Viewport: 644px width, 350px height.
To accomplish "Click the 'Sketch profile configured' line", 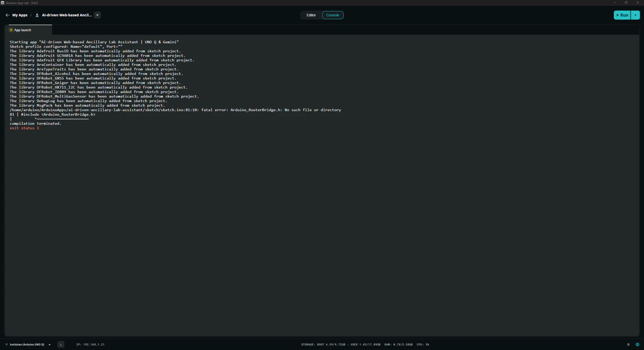I will pyautogui.click(x=66, y=47).
